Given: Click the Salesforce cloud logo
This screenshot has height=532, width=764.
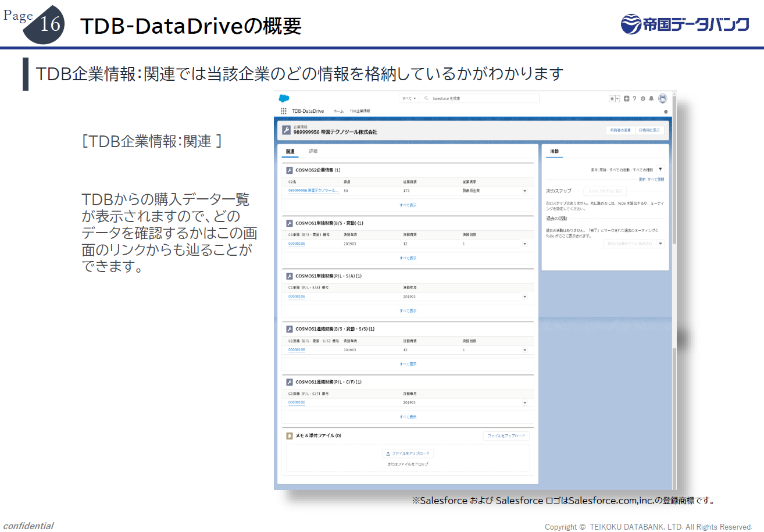Looking at the screenshot, I should tap(284, 98).
